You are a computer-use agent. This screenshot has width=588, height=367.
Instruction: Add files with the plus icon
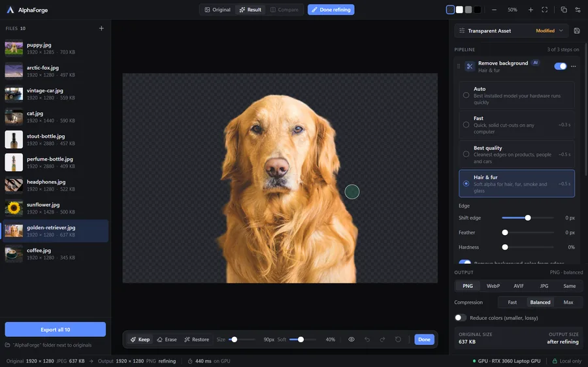tap(101, 29)
